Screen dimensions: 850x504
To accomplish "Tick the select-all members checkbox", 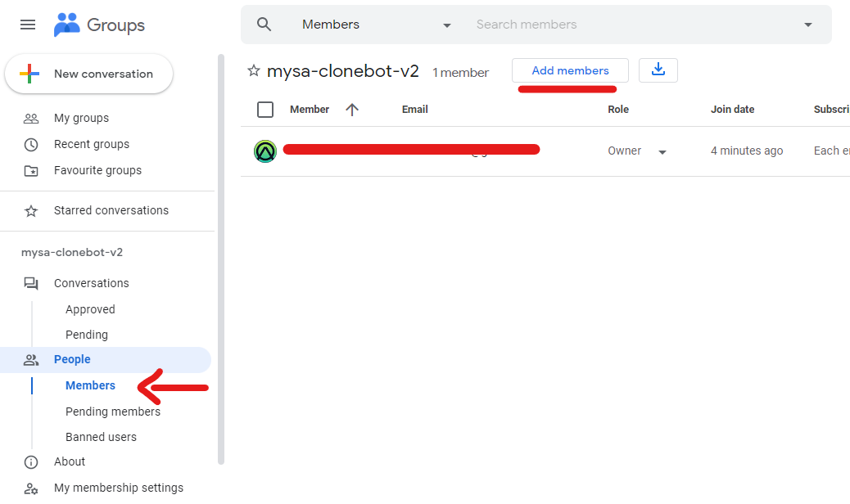I will click(265, 110).
